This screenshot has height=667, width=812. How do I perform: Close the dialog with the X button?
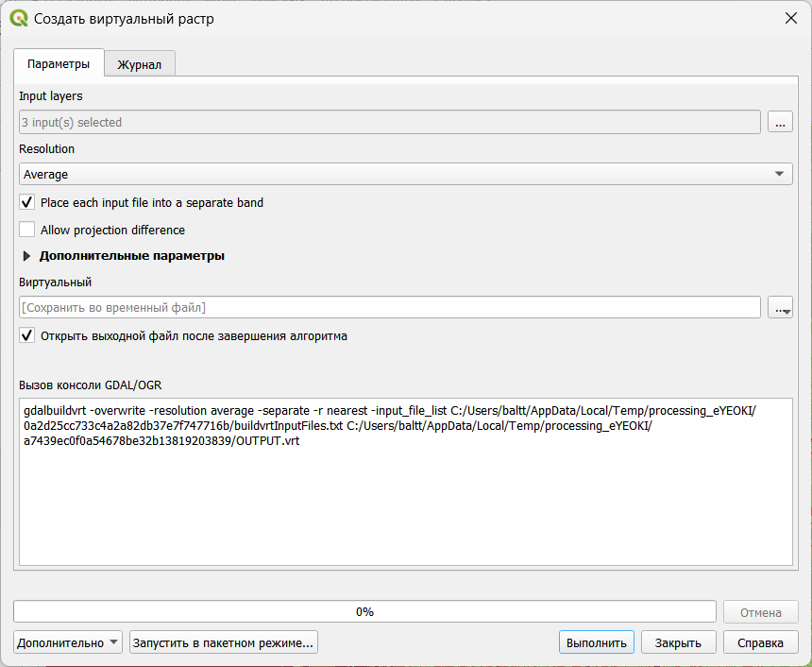[x=790, y=18]
